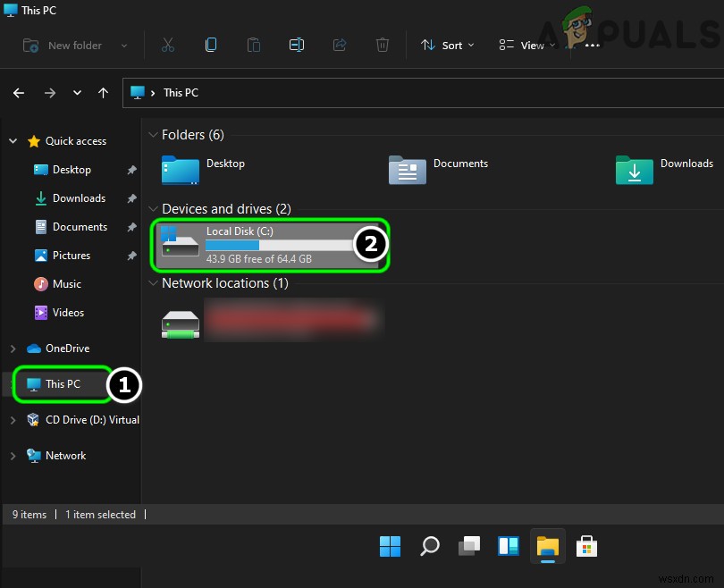Select Downloads in the navigation sidebar
Viewport: 724px width, 588px height.
[79, 197]
